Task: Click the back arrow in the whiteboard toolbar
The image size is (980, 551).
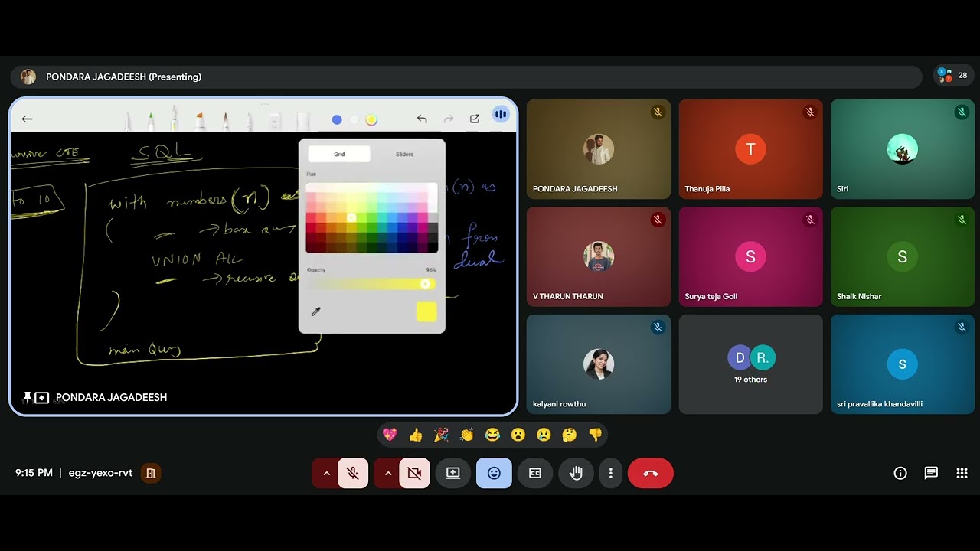Action: click(x=27, y=119)
